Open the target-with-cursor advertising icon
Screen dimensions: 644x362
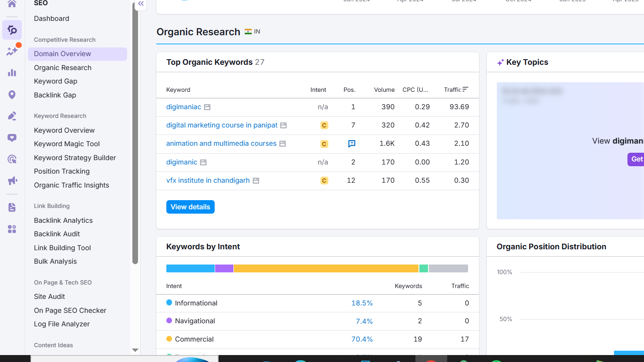pyautogui.click(x=12, y=159)
